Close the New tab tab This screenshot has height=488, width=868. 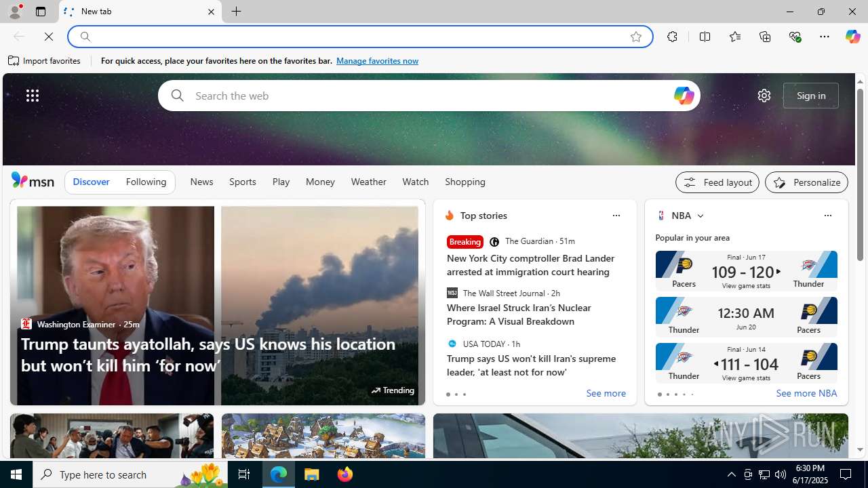point(211,12)
